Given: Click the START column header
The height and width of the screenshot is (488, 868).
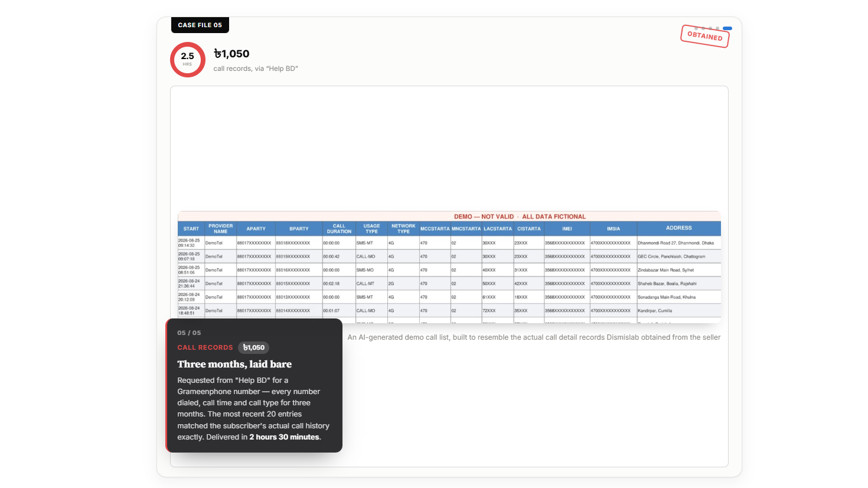Looking at the screenshot, I should [191, 229].
